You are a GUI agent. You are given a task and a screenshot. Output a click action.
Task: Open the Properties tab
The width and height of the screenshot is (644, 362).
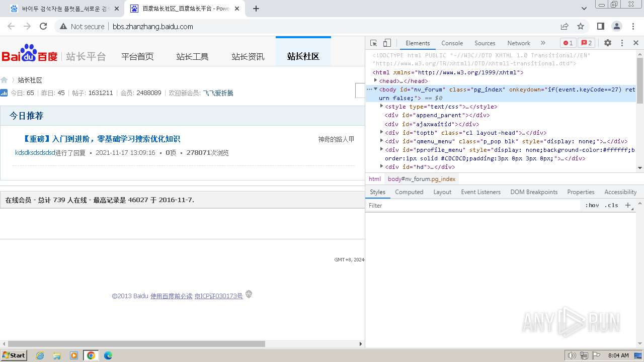click(581, 192)
